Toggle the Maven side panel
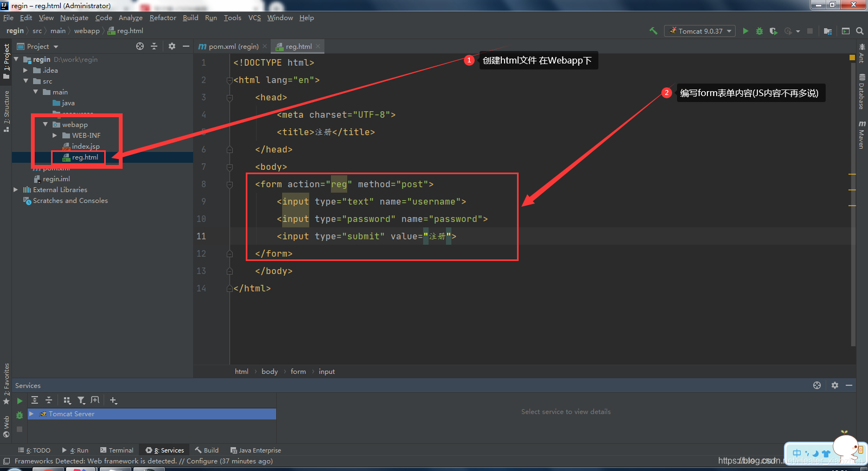Screen dimensions: 868x471 pyautogui.click(x=861, y=134)
